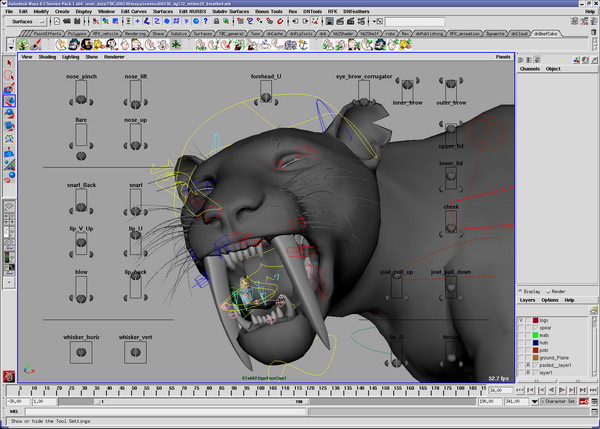The height and width of the screenshot is (429, 600).
Task: Select the Lasso tool in the toolbox
Action: [9, 75]
